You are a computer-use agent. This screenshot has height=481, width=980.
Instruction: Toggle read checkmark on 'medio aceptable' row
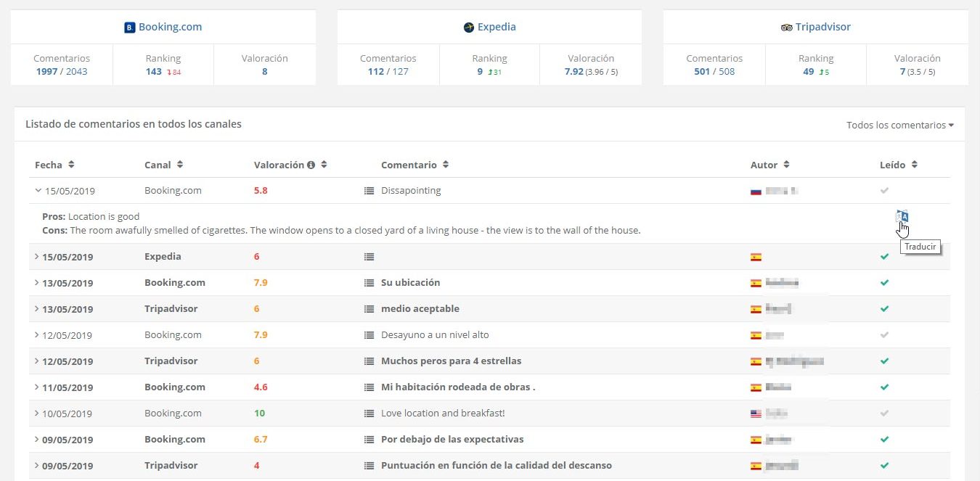click(884, 309)
